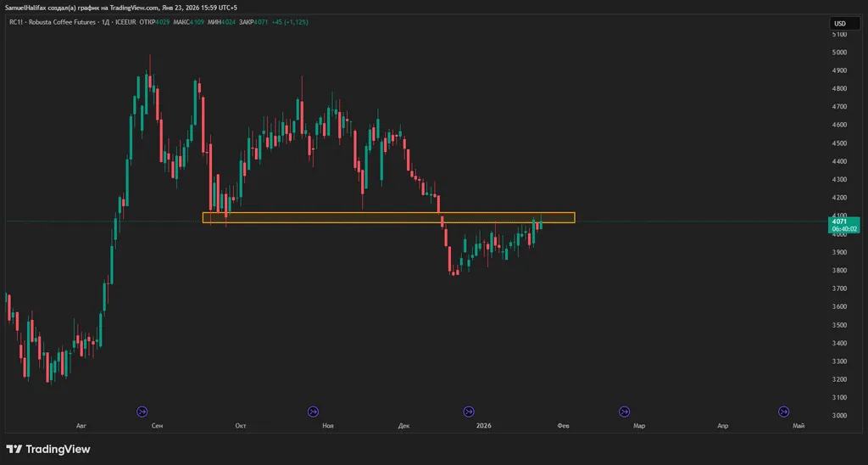Click the contract rollover marker between Авг and Сен
The image size is (868, 465).
142,412
